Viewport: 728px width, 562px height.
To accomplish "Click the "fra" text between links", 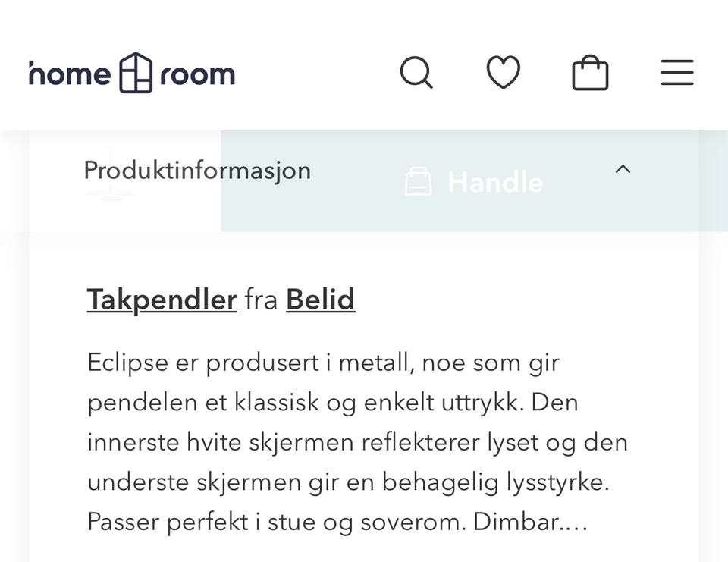I will click(x=262, y=299).
